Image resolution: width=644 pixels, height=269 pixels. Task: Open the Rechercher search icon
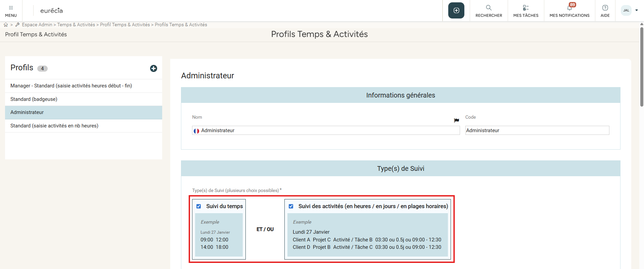[x=489, y=8]
